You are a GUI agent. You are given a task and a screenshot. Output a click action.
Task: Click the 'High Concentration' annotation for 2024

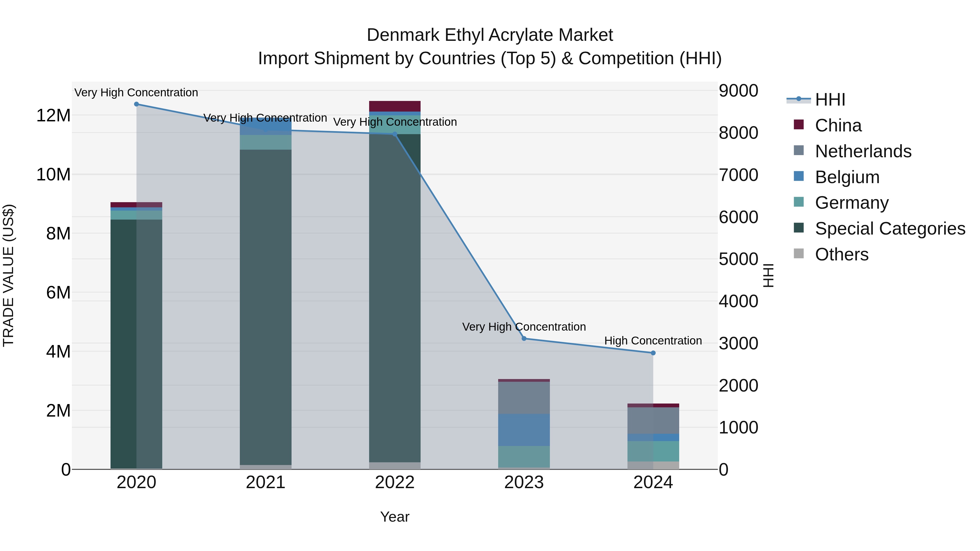click(x=653, y=341)
